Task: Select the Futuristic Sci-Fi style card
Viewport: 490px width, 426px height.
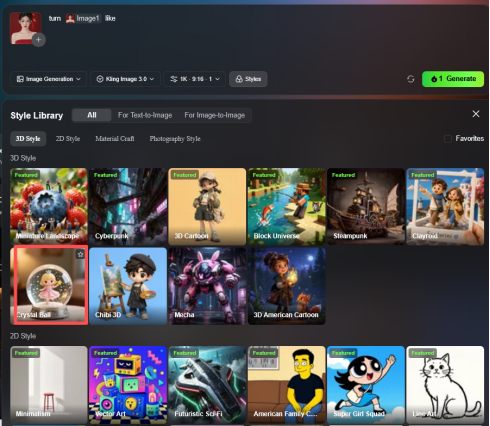Action: (207, 384)
